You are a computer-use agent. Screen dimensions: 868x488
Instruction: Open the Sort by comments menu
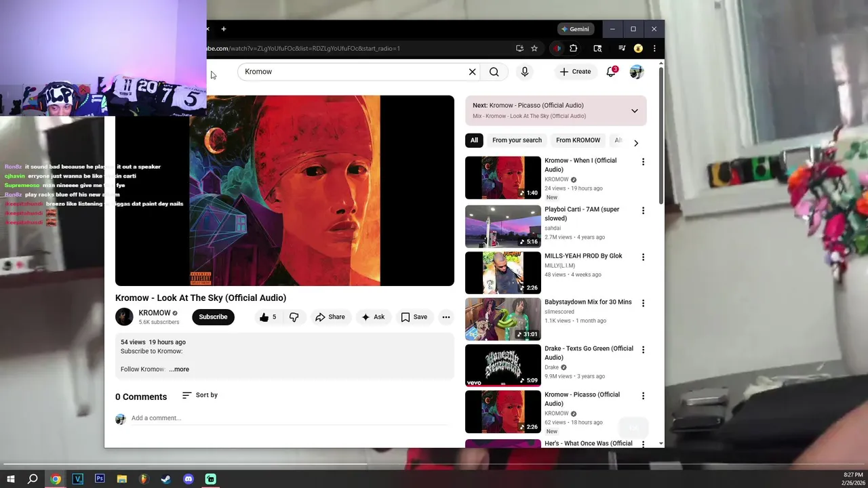(x=200, y=395)
